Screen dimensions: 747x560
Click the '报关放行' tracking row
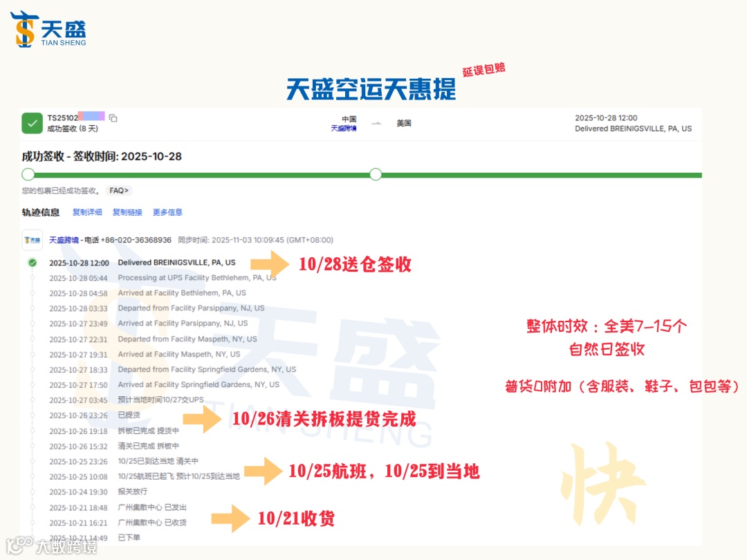[x=99, y=492]
